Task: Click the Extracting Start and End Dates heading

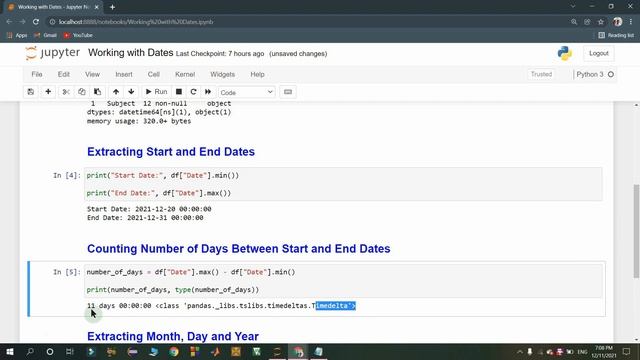Action: click(171, 152)
